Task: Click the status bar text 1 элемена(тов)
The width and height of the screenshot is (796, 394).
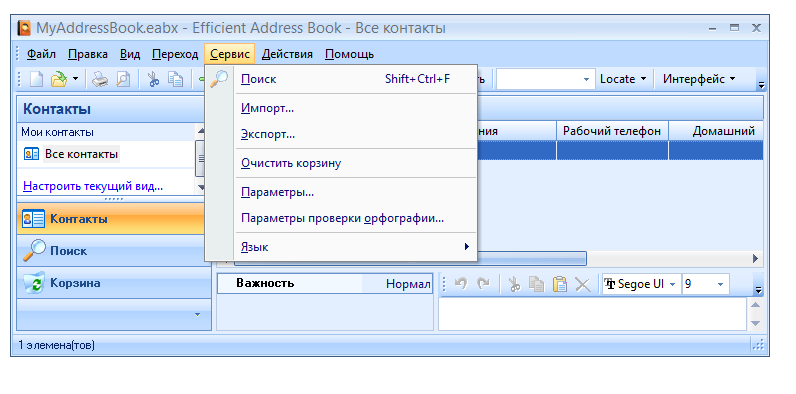Action: pyautogui.click(x=56, y=345)
